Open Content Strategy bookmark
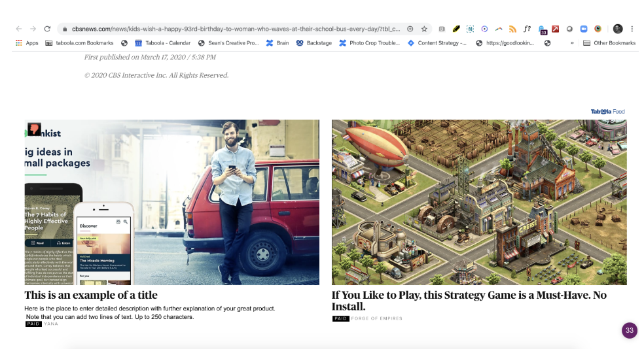The height and width of the screenshot is (353, 644). click(437, 42)
